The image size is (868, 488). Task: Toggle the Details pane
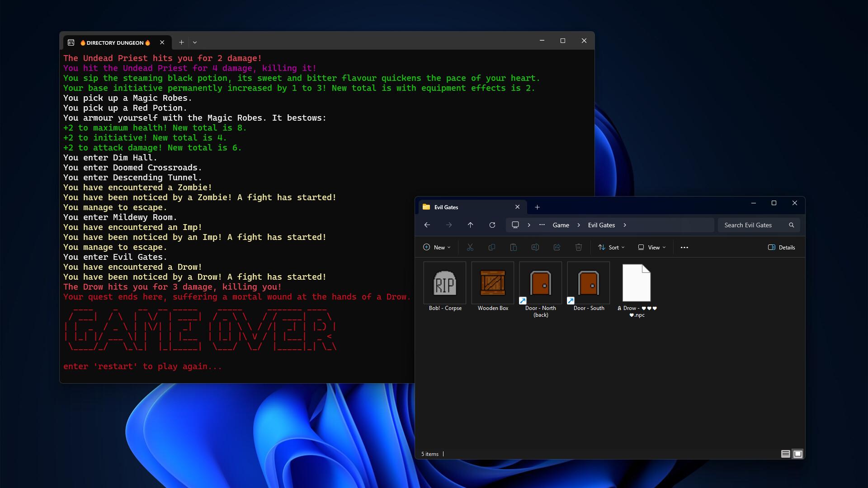tap(782, 247)
